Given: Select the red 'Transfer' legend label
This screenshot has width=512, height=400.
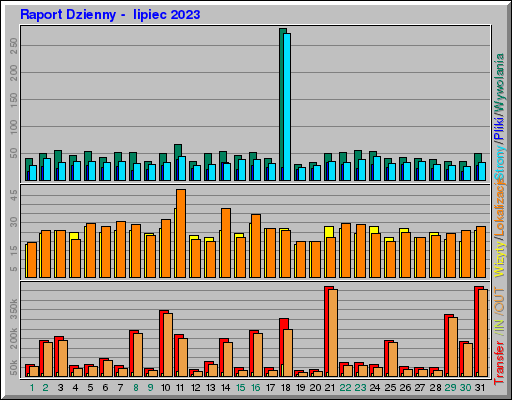Looking at the screenshot, I should [499, 363].
